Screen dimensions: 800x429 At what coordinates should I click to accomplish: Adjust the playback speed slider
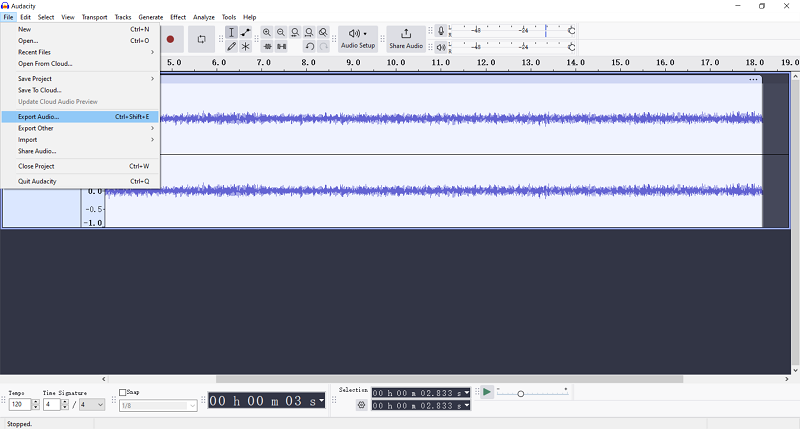coord(520,394)
